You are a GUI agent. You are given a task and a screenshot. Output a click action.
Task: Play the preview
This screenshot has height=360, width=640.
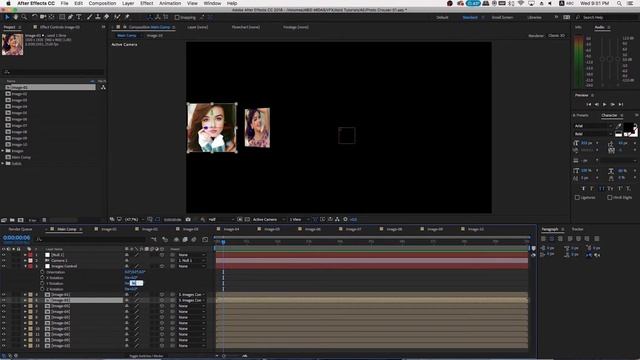pyautogui.click(x=604, y=104)
